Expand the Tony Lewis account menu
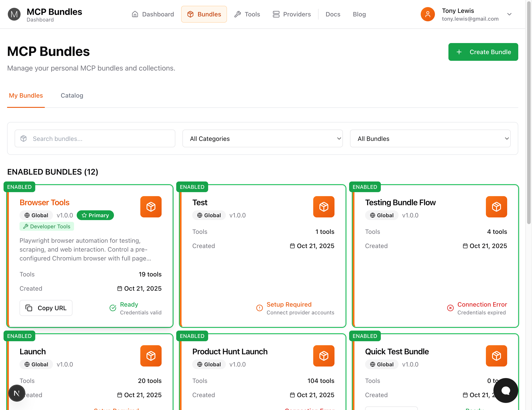Screen dimensions: 532x410 pyautogui.click(x=509, y=14)
